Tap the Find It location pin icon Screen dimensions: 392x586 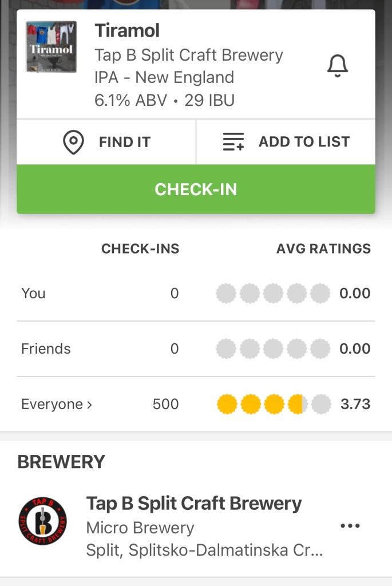(73, 142)
